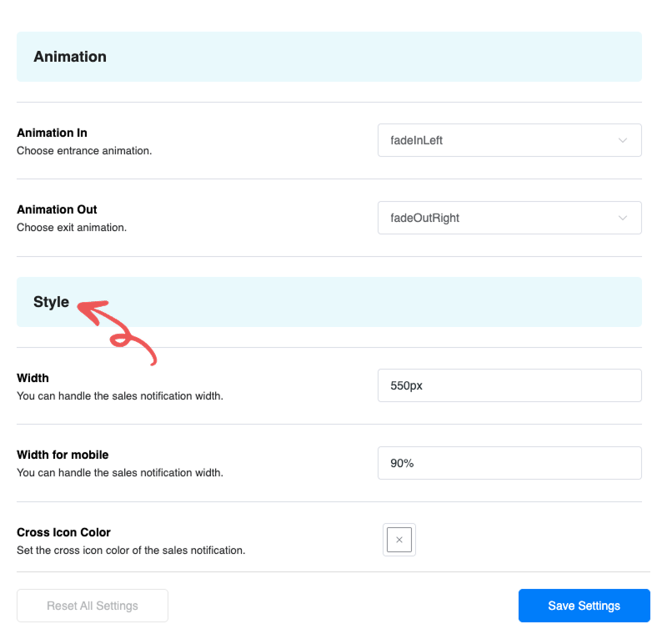Expand the fadeOutRight selection chevron
The width and height of the screenshot is (667, 644).
pos(623,218)
